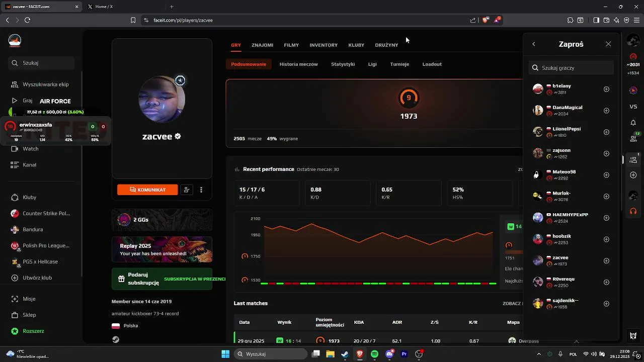
Task: Select Ligi subtab
Action: pos(372,64)
